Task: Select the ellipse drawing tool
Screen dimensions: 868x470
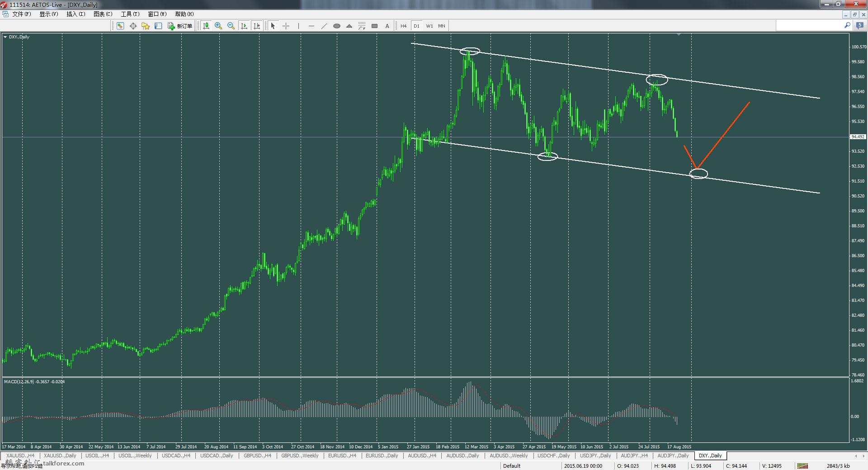Action: 336,26
